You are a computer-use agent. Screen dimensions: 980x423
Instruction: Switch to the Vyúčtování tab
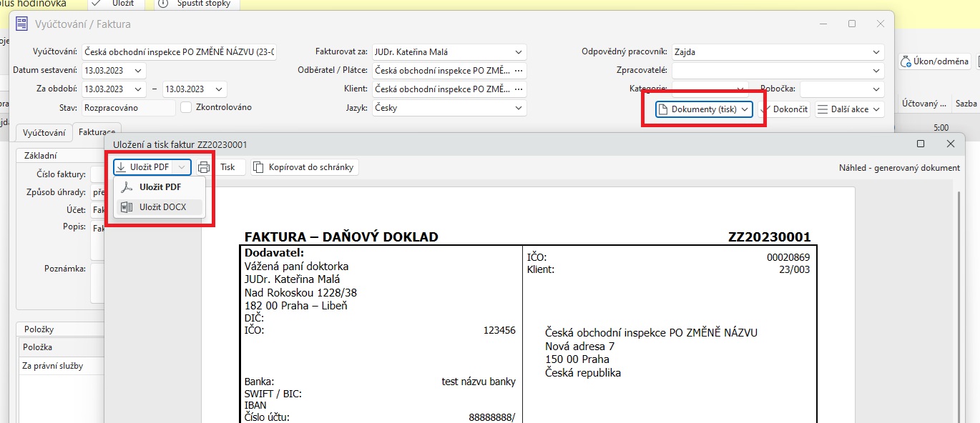[44, 133]
